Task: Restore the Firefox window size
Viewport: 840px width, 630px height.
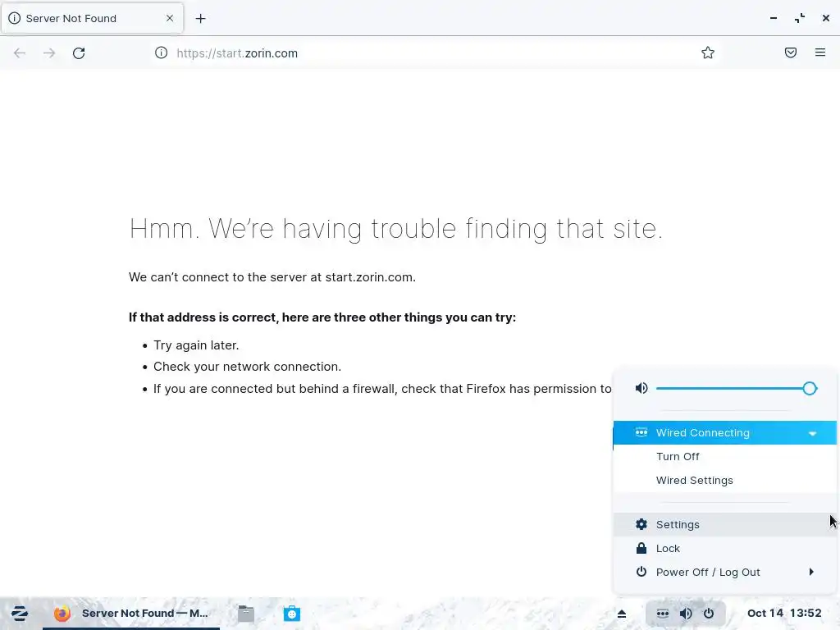Action: [x=800, y=18]
